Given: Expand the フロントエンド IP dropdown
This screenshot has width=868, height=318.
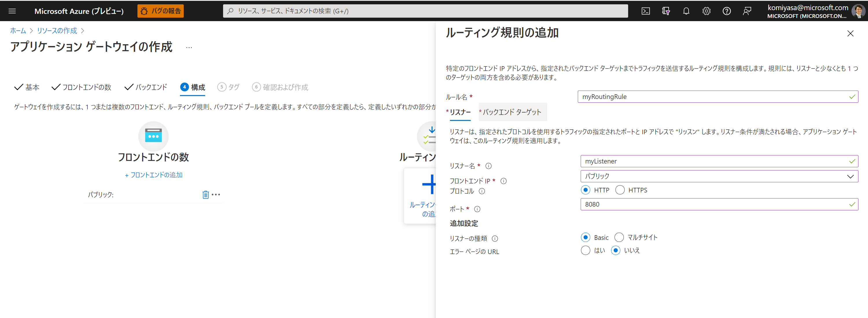Looking at the screenshot, I should [x=719, y=176].
